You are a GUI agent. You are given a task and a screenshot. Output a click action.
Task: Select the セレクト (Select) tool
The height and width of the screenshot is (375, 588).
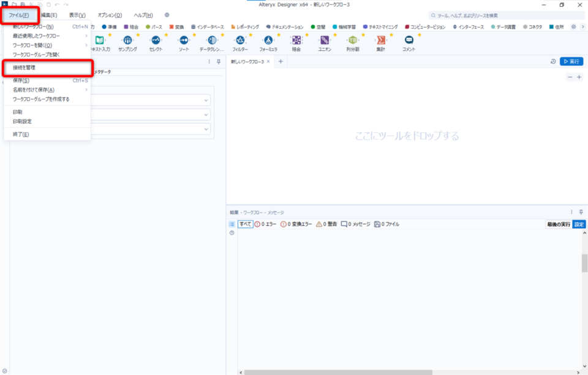155,40
